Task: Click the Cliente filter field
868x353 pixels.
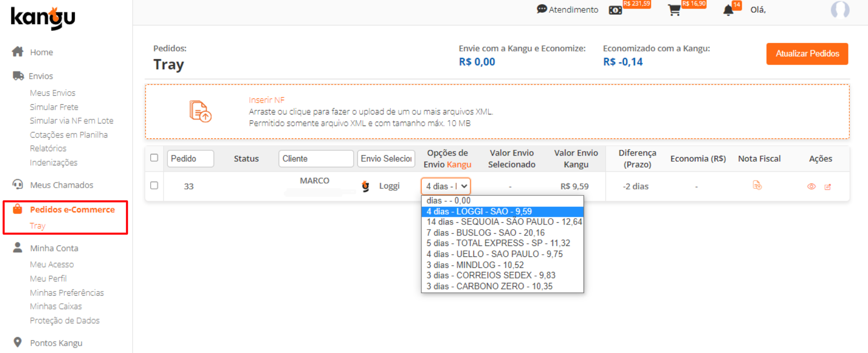Action: [316, 159]
